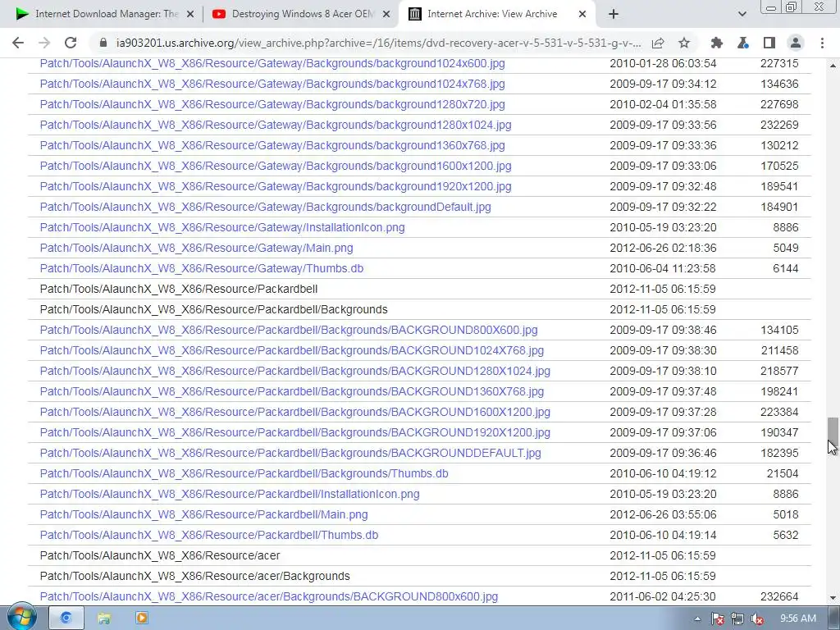Open Packardbell BACKGROUND1600X1200.jpg link

(295, 412)
